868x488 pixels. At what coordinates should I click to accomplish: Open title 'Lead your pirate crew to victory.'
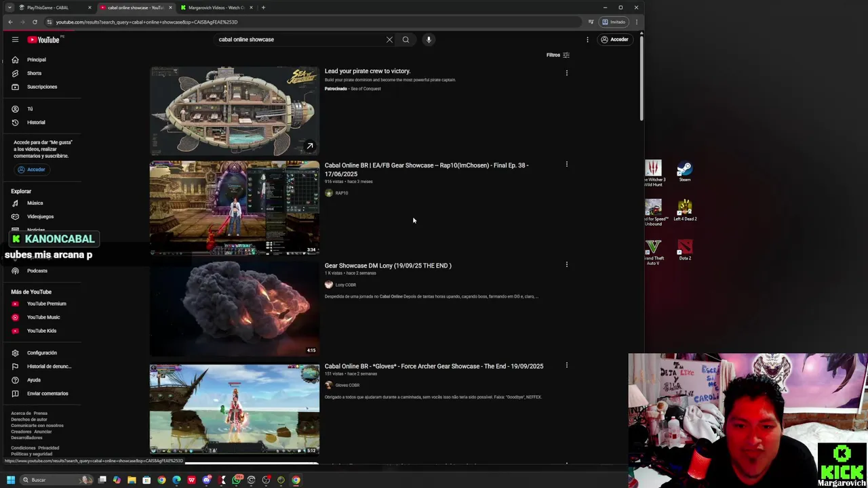click(x=368, y=71)
